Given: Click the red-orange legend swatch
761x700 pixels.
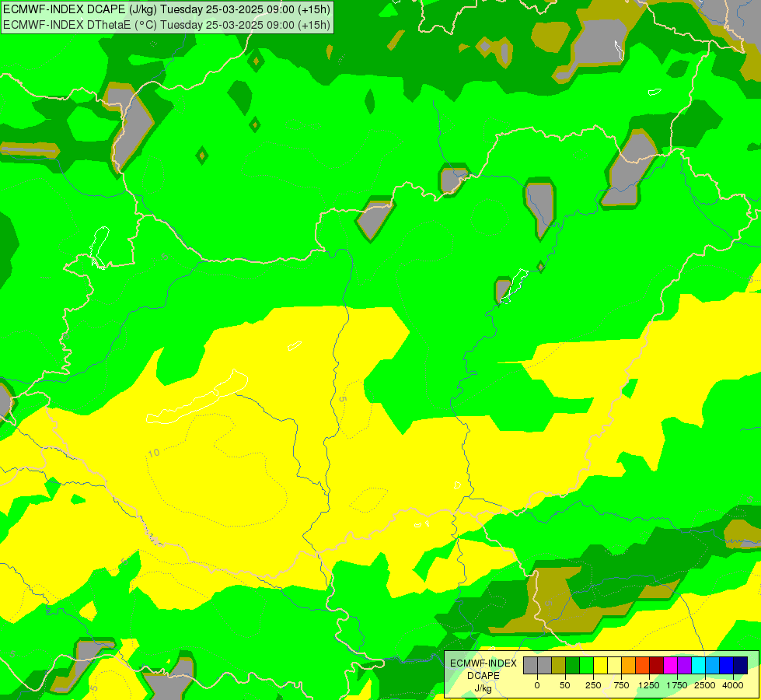Looking at the screenshot, I should 643,666.
